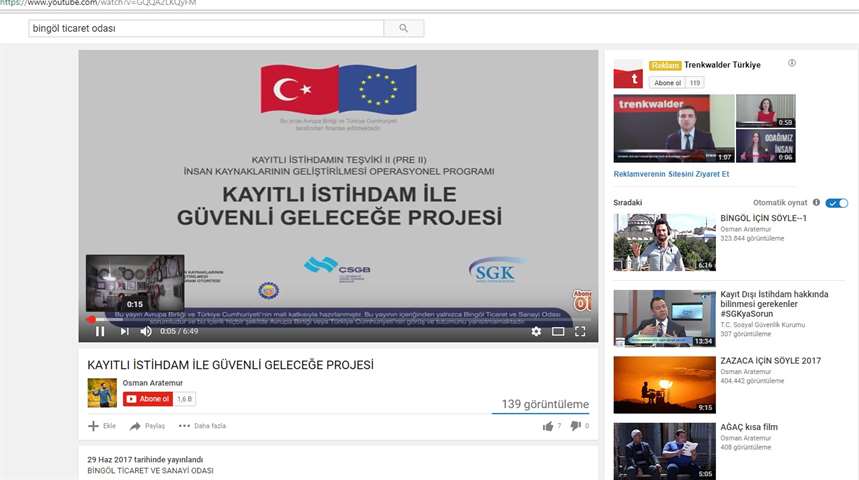The width and height of the screenshot is (859, 480).
Task: Click the search magnifier button
Action: point(404,28)
